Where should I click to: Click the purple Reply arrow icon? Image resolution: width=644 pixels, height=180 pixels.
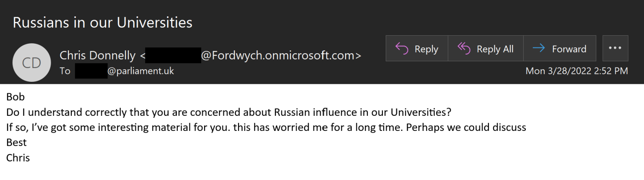402,49
